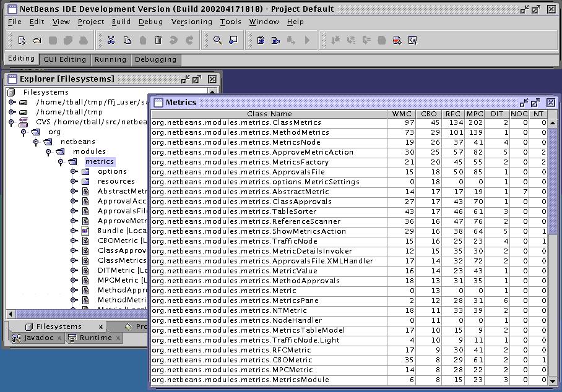Close the Filesystems tab with its x
The image size is (562, 392).
(x=101, y=326)
